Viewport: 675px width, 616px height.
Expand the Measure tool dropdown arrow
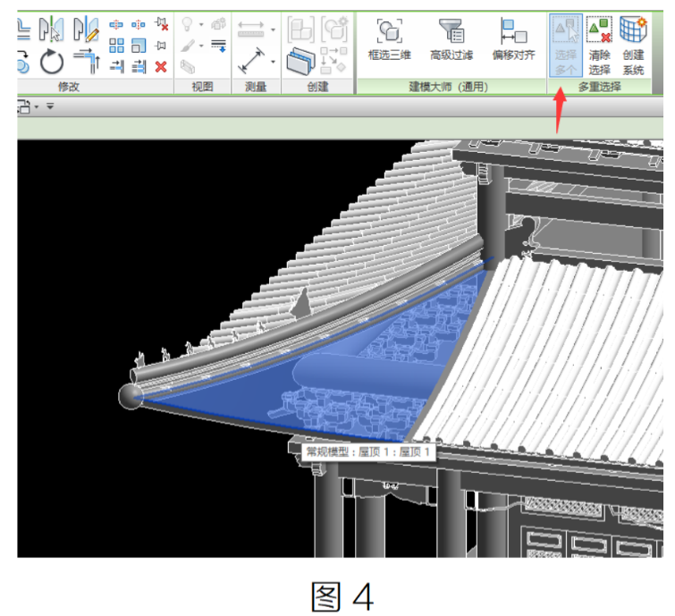(273, 30)
